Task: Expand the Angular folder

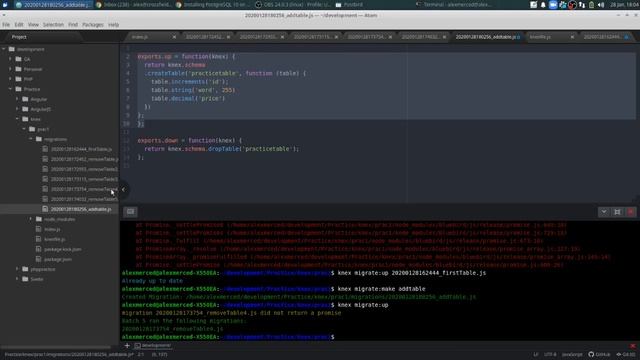Action: pos(18,99)
